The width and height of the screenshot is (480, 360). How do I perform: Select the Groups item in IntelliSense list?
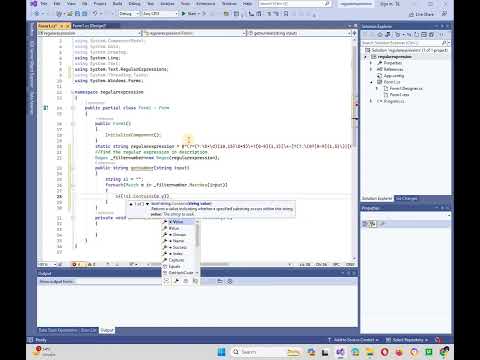tap(180, 235)
